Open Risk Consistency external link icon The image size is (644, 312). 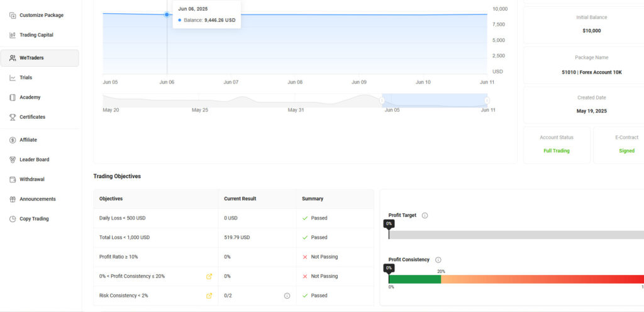pyautogui.click(x=209, y=296)
